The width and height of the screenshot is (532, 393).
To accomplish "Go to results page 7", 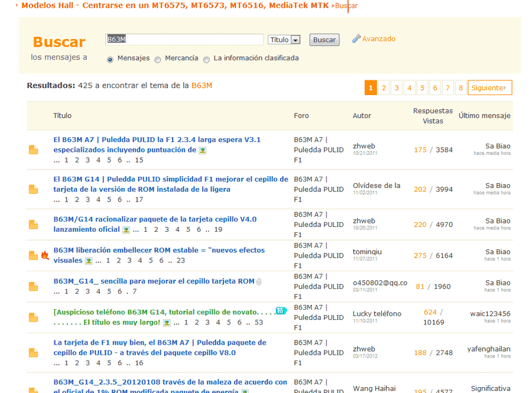I will (x=448, y=88).
